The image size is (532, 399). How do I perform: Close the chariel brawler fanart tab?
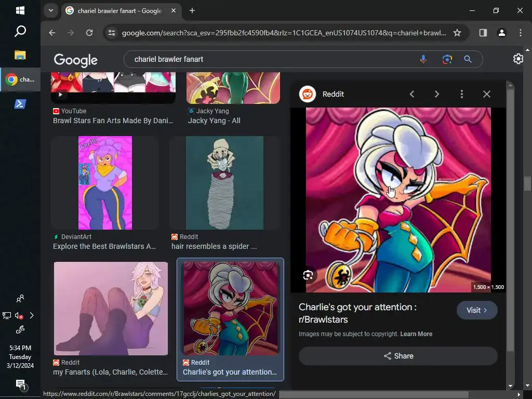[174, 10]
